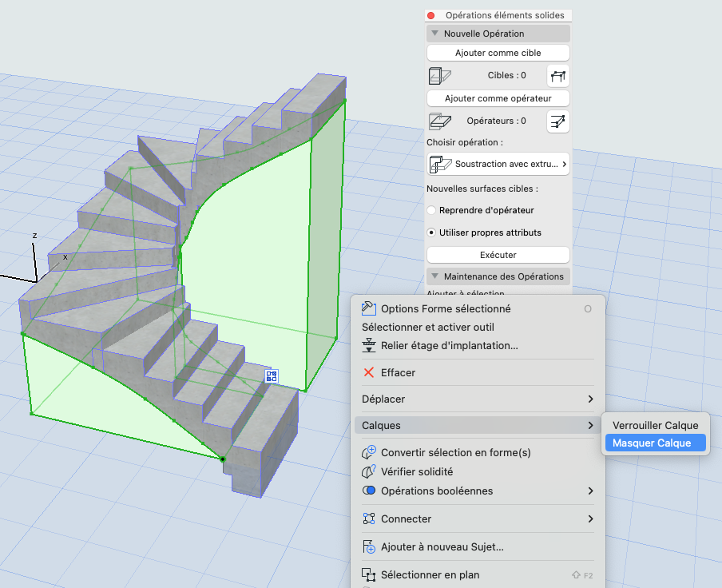Choose Convertir sélection en forme(s) entry
The height and width of the screenshot is (588, 722).
(478, 453)
